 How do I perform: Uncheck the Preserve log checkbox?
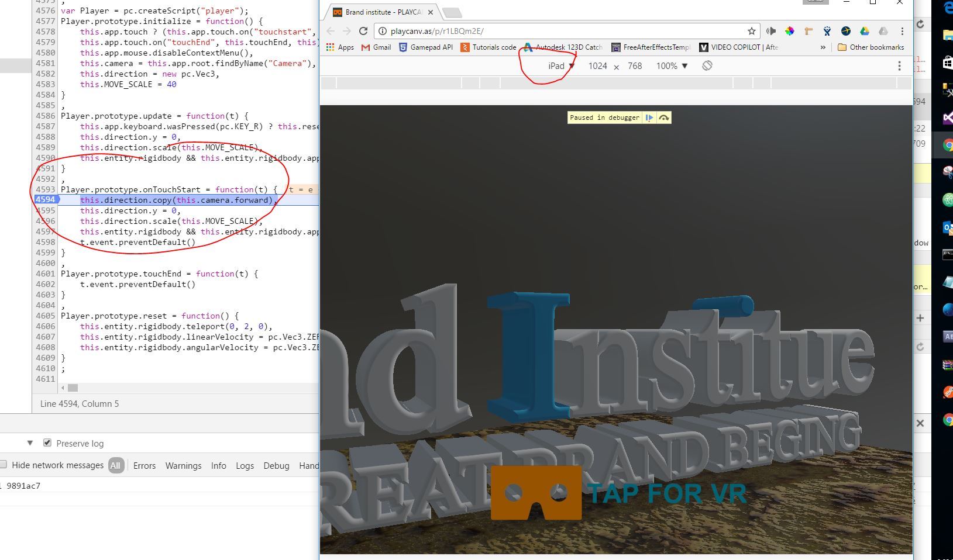[x=47, y=443]
